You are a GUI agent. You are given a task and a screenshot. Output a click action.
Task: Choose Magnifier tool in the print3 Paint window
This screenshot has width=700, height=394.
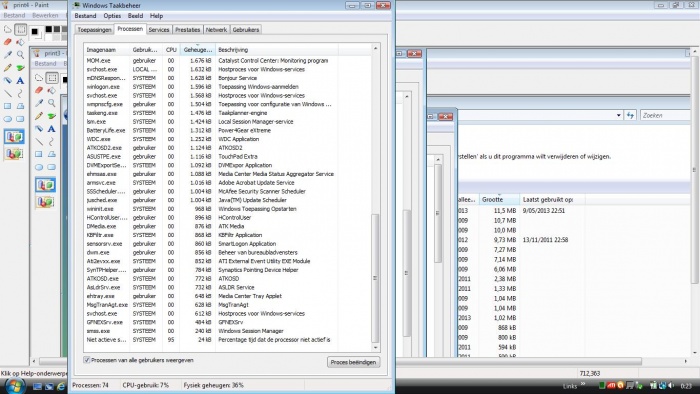[52, 103]
